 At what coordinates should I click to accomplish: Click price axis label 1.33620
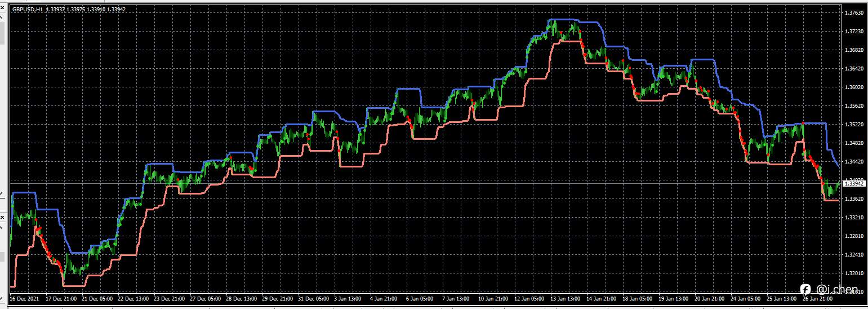point(854,198)
